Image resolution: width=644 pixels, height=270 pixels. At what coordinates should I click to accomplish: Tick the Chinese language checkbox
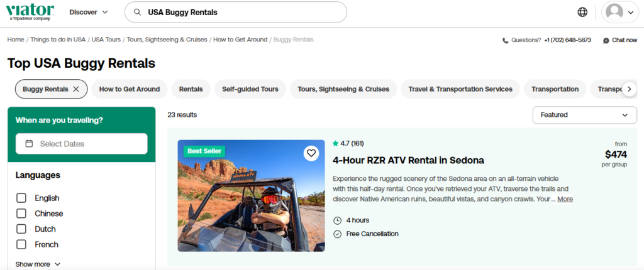point(21,213)
